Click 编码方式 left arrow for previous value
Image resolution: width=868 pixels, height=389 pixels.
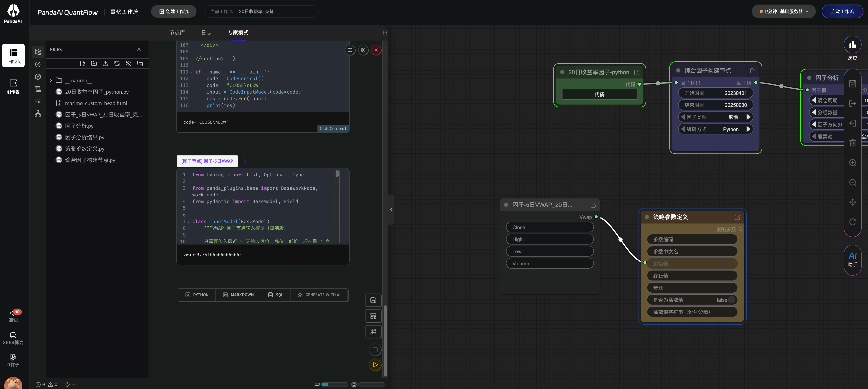pyautogui.click(x=683, y=129)
